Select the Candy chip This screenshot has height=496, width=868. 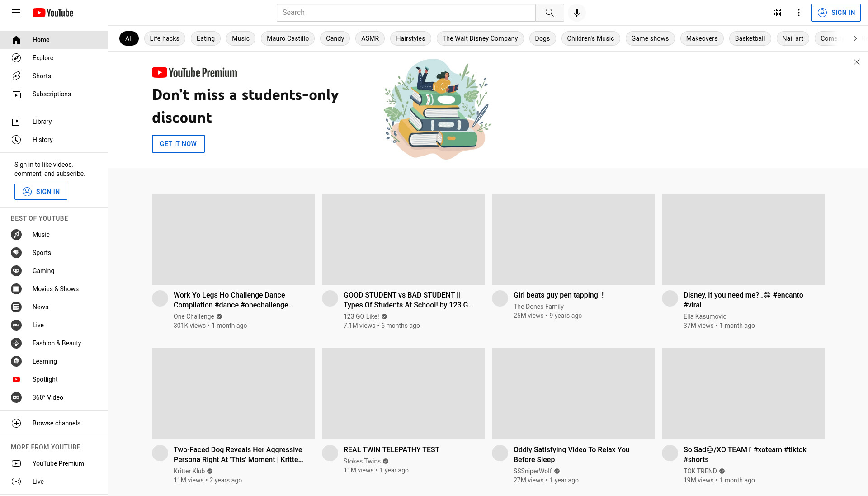tap(335, 38)
